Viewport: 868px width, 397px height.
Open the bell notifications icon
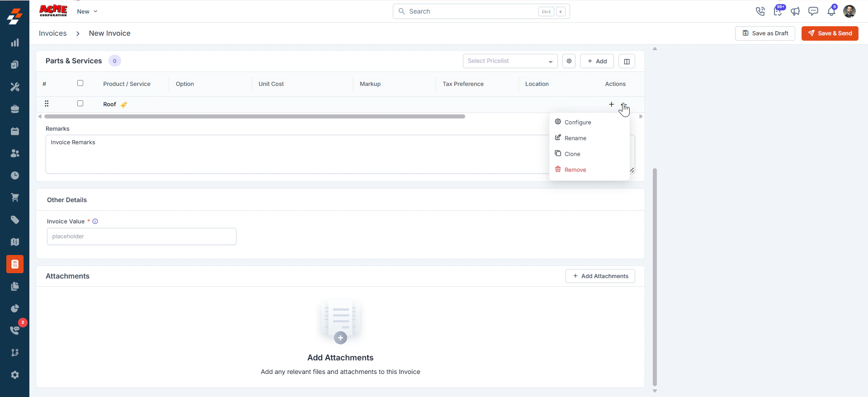coord(831,11)
